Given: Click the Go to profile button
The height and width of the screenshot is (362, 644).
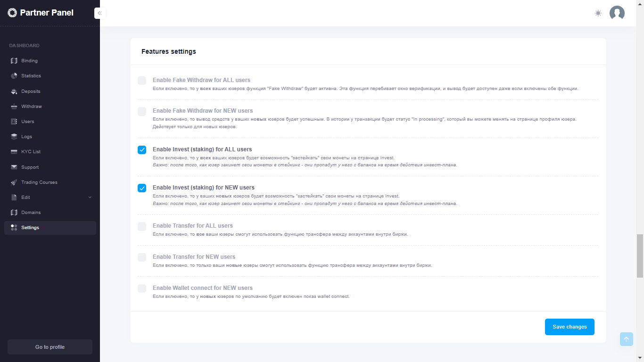Looking at the screenshot, I should click(50, 347).
